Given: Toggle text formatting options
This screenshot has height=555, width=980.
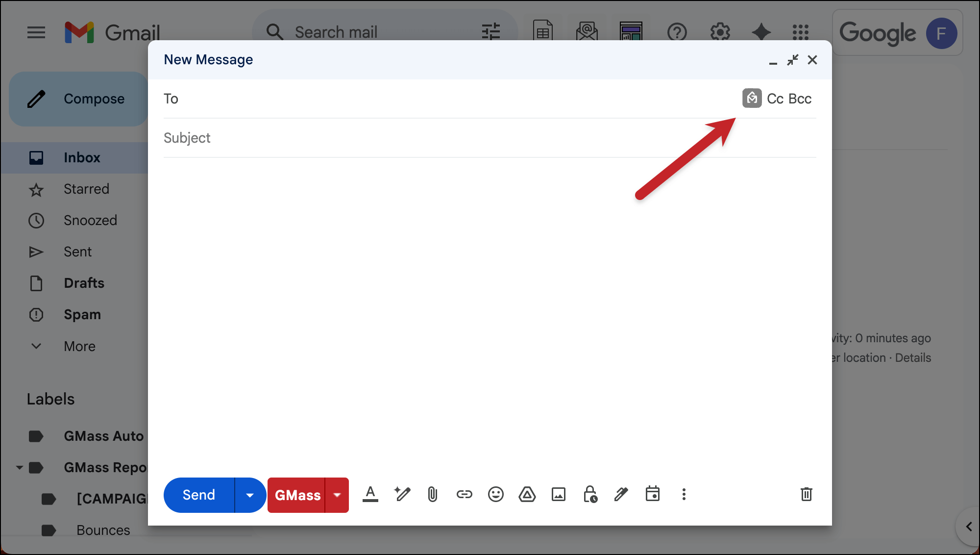Looking at the screenshot, I should pos(370,494).
